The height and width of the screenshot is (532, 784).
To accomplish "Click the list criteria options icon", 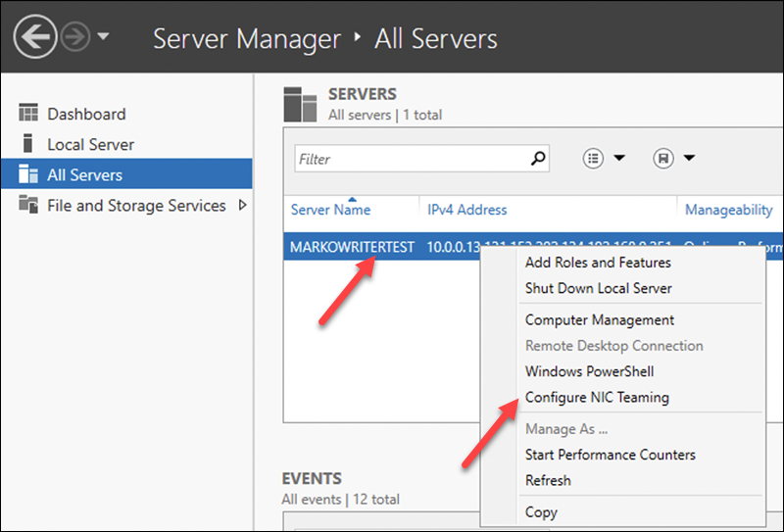I will (593, 159).
